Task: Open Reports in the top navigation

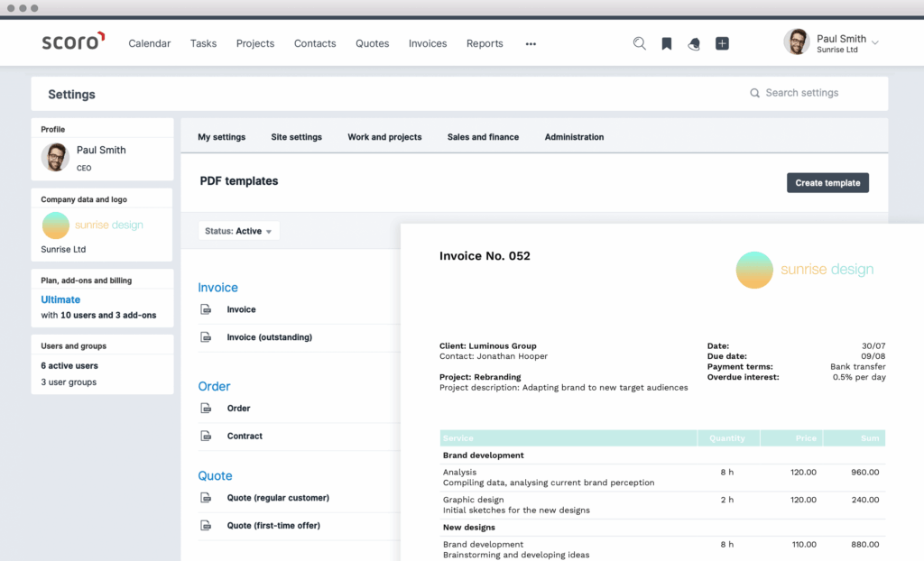Action: (x=485, y=43)
